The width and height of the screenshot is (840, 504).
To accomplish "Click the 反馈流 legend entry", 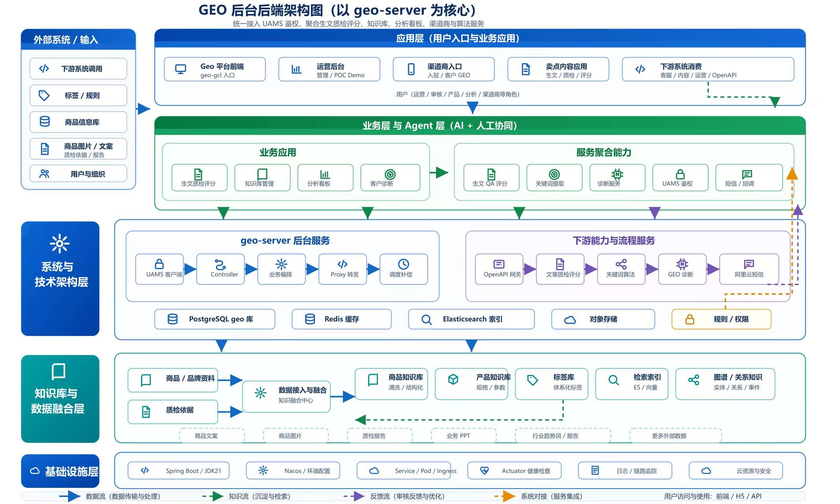I will pyautogui.click(x=394, y=496).
